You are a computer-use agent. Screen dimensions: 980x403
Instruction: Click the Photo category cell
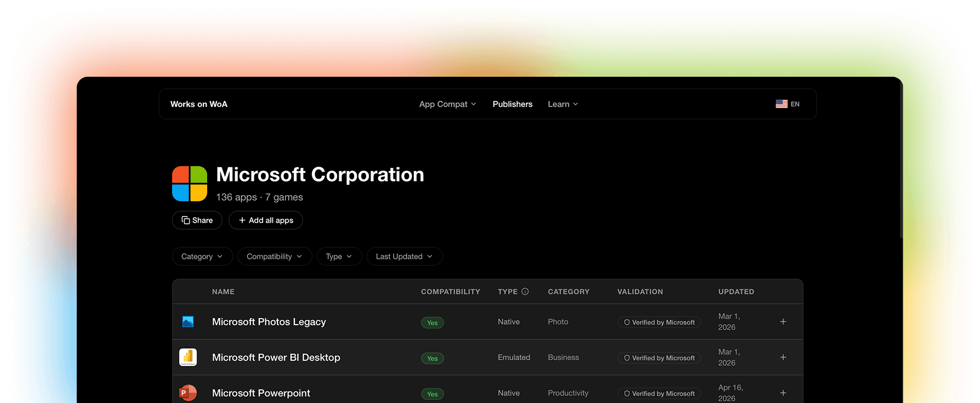click(558, 322)
